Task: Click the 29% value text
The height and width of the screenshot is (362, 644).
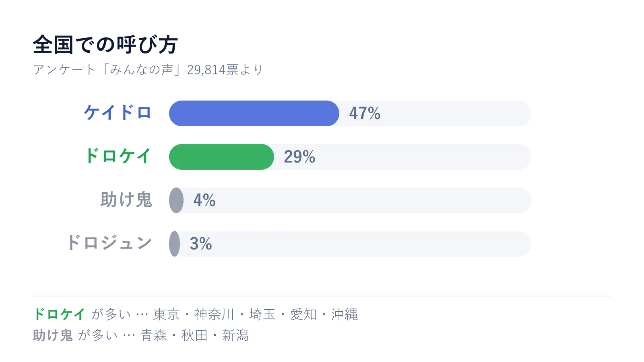Action: click(299, 157)
